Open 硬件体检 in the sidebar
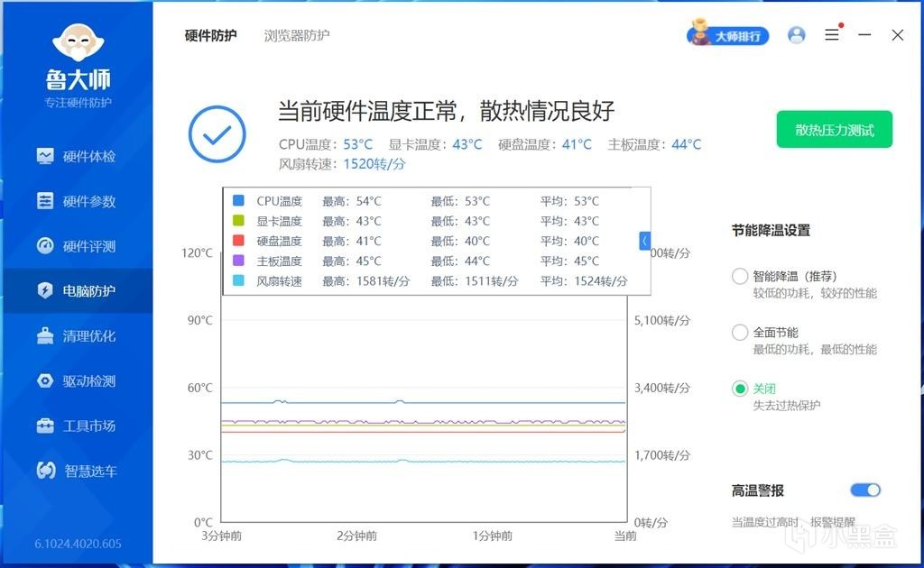This screenshot has height=568, width=924. tap(77, 156)
